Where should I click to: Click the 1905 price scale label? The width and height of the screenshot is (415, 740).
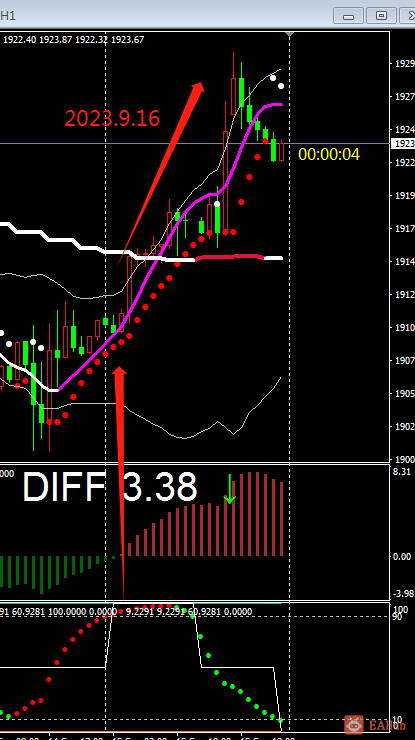coord(405,394)
